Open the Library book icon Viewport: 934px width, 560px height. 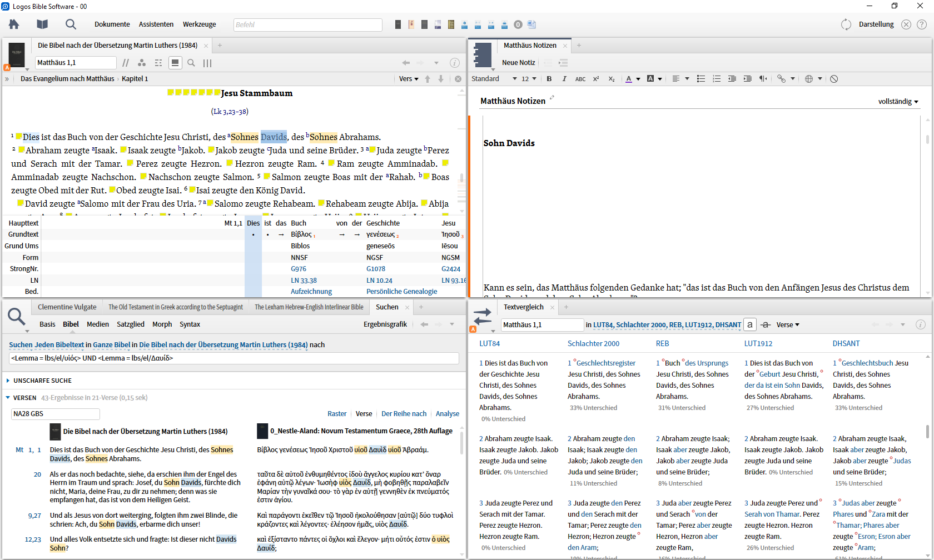pyautogui.click(x=42, y=24)
